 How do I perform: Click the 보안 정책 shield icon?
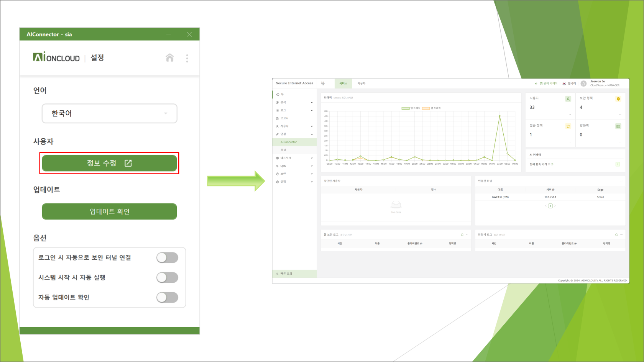(x=618, y=99)
